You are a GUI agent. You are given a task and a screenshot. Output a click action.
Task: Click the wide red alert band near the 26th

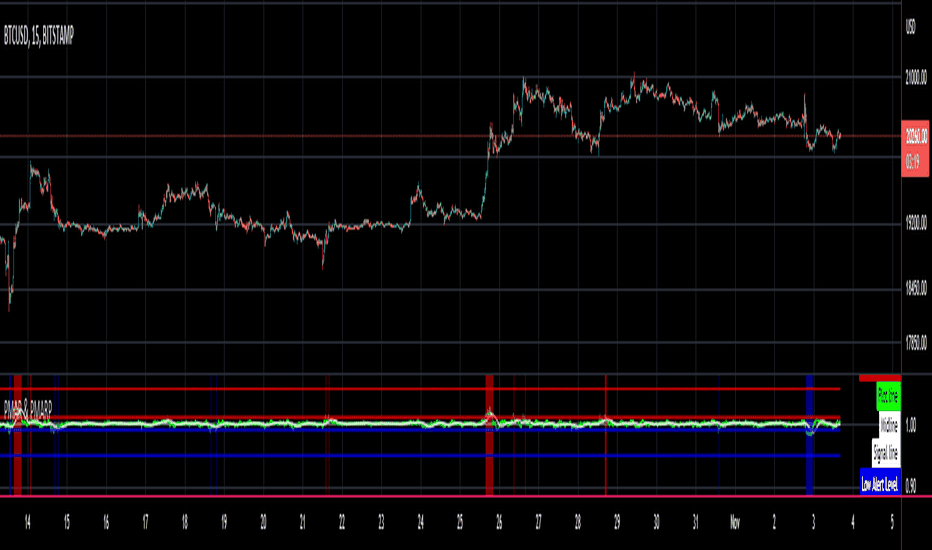coord(489,435)
